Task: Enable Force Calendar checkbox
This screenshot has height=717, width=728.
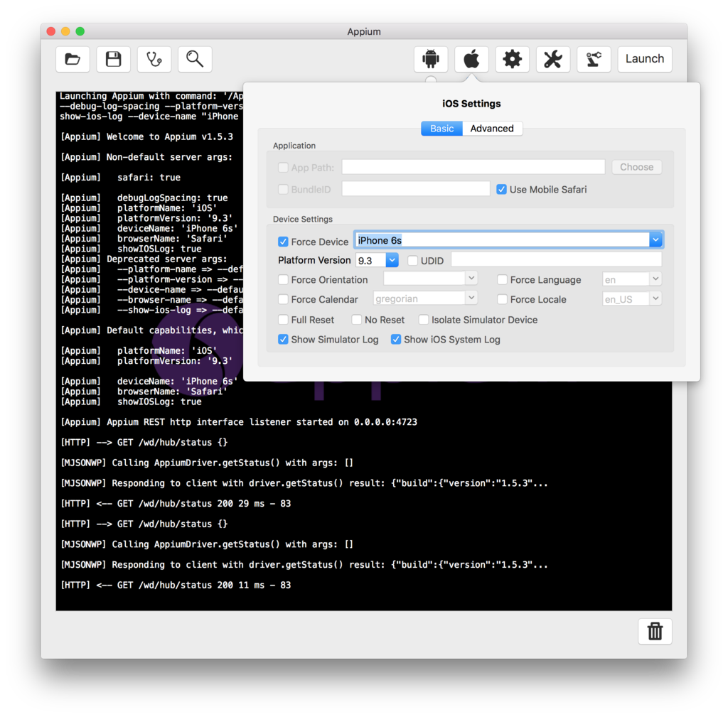Action: pos(283,299)
